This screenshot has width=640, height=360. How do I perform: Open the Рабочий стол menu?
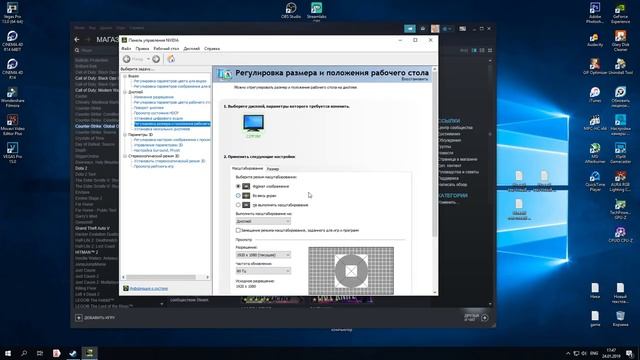166,49
